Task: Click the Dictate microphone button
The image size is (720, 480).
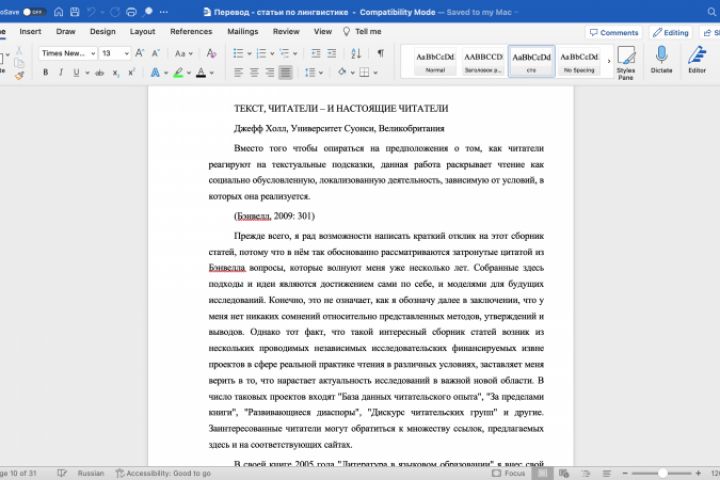Action: coord(661,60)
